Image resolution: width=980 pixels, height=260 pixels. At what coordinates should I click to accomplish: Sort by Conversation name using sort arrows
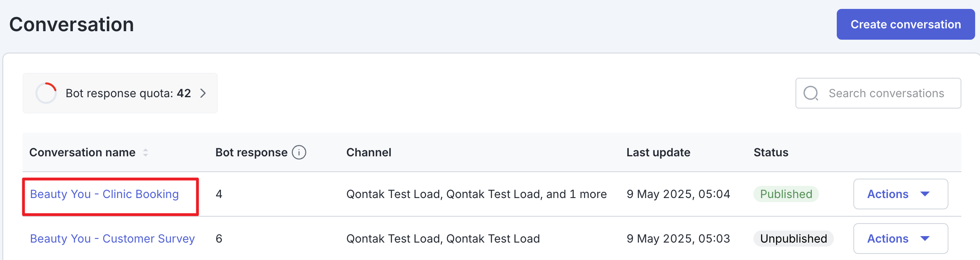(x=146, y=152)
